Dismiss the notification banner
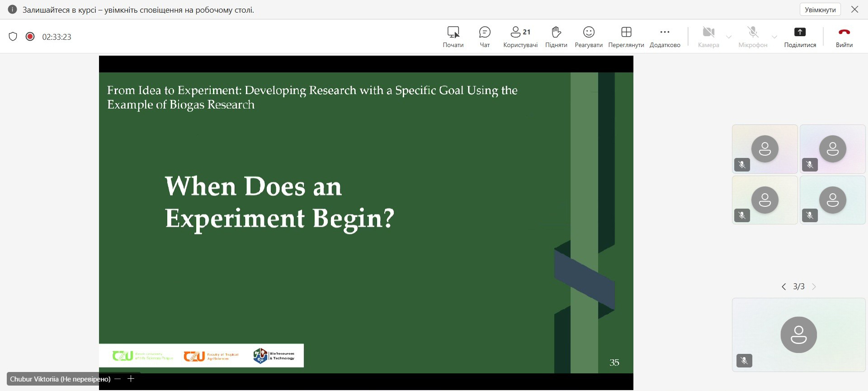The image size is (868, 391). click(x=854, y=10)
